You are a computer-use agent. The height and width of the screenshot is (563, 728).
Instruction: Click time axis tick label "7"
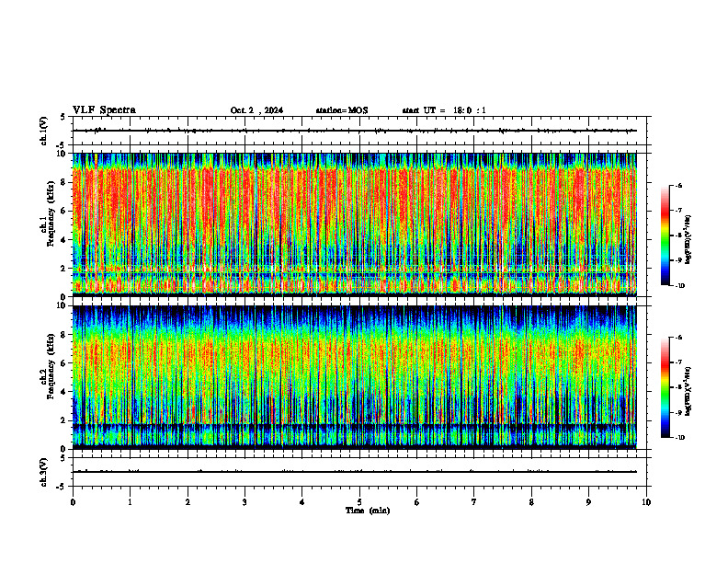(474, 502)
